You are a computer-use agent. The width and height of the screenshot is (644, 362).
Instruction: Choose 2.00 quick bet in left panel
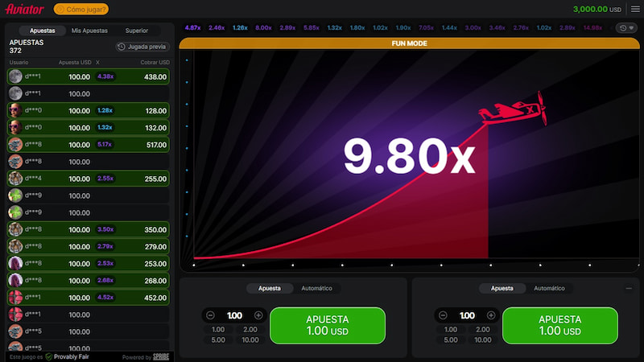250,329
